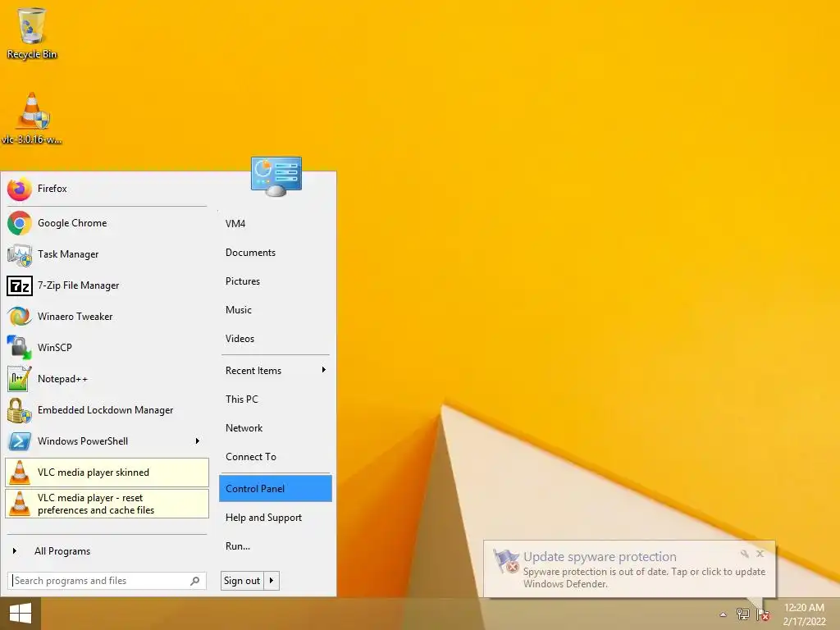Open Google Chrome icon in Start menu

[20, 223]
